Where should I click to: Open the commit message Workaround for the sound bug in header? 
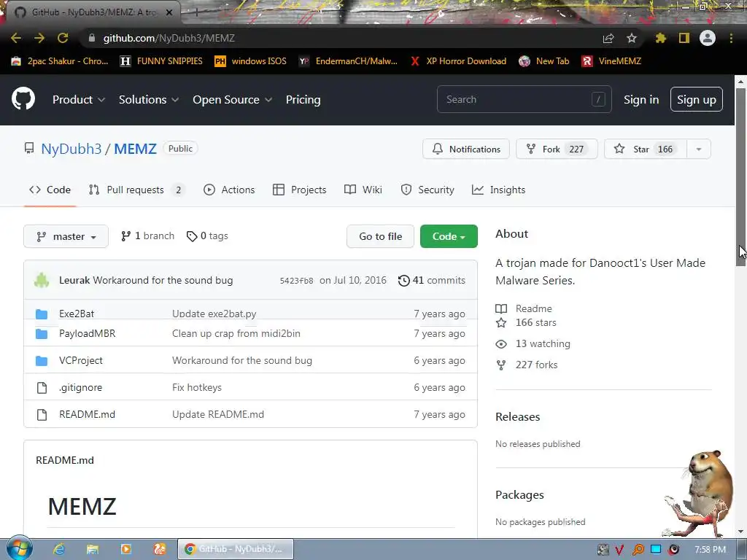coord(163,280)
